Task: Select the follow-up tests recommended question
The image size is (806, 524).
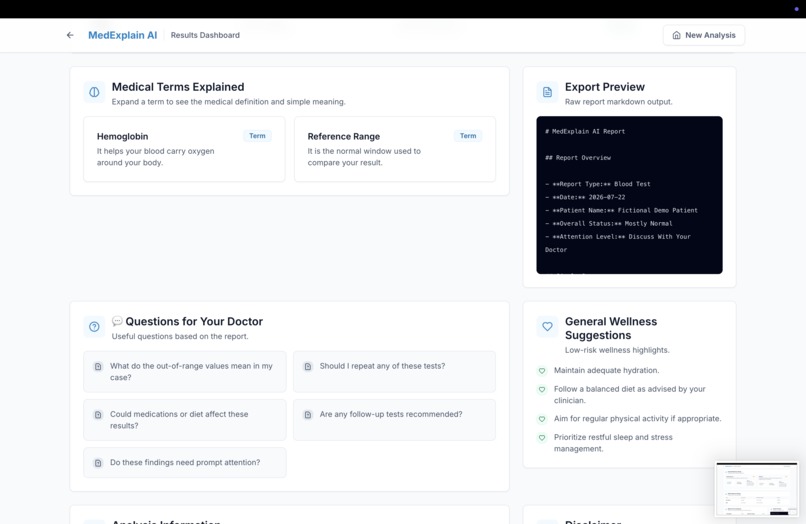Action: pos(394,420)
